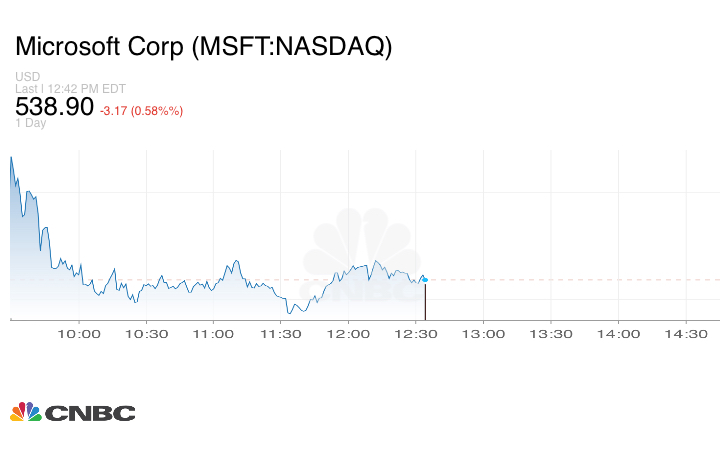Image resolution: width=720 pixels, height=450 pixels.
Task: Click the 11:00 time axis label
Action: [214, 334]
